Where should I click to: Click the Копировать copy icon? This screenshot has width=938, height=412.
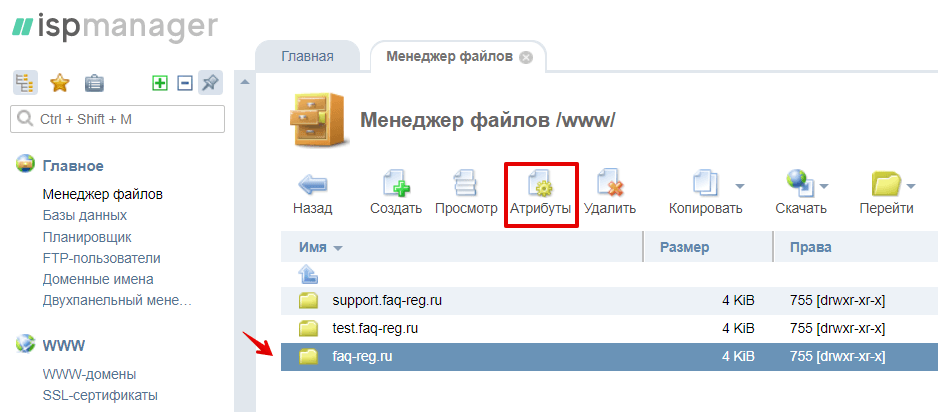click(706, 184)
